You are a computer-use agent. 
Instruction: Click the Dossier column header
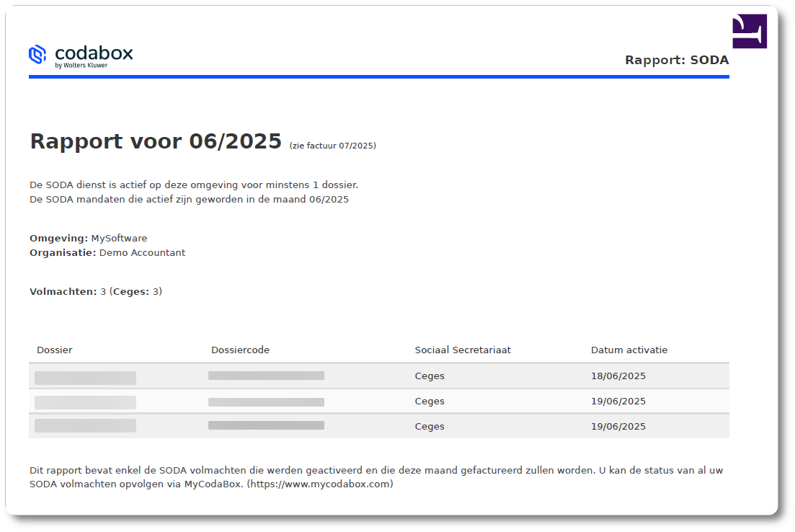(54, 350)
